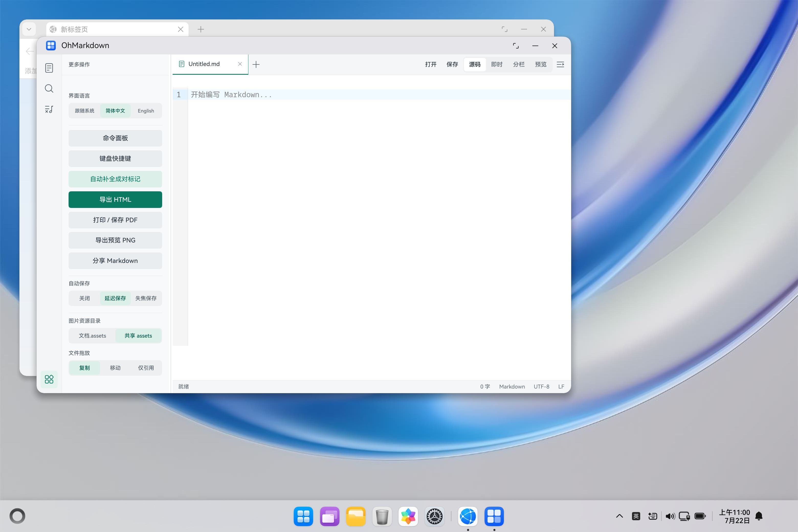Select the Untitled.md editor tab

click(210, 64)
